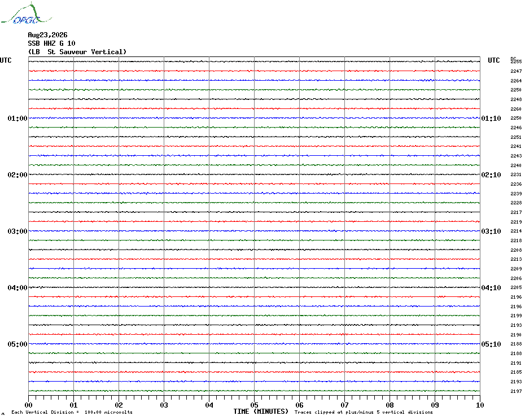This screenshot has width=525, height=420.
Task: Click the 08 minute axis label
Action: 390,405
